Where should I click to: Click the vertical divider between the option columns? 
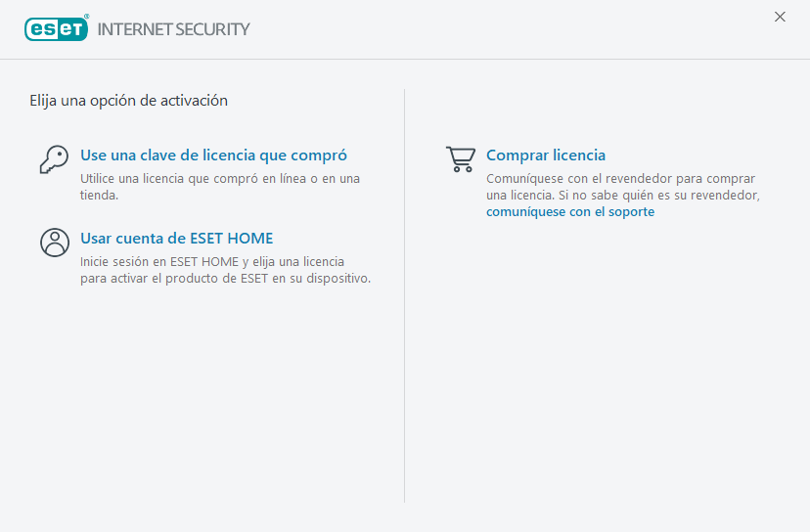[x=405, y=293]
